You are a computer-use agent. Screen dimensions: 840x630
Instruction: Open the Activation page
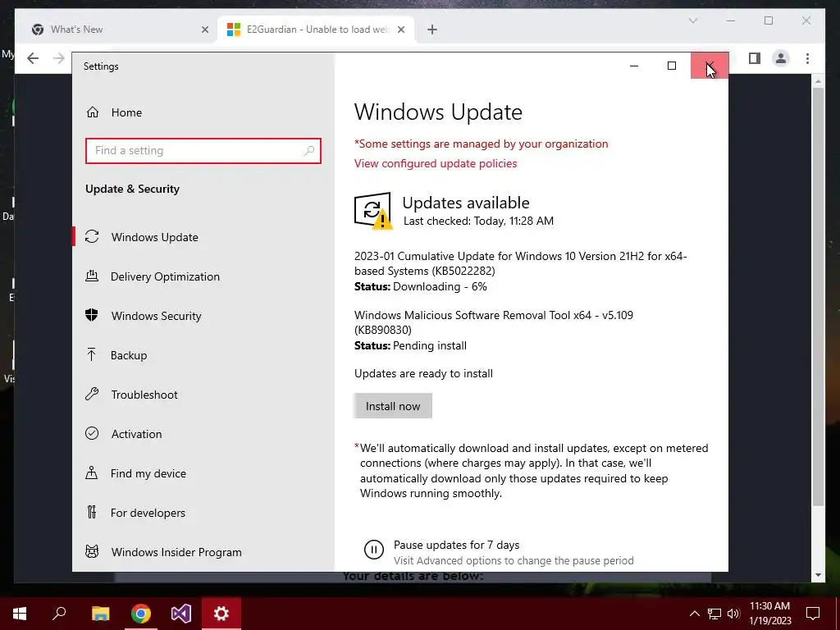136,434
